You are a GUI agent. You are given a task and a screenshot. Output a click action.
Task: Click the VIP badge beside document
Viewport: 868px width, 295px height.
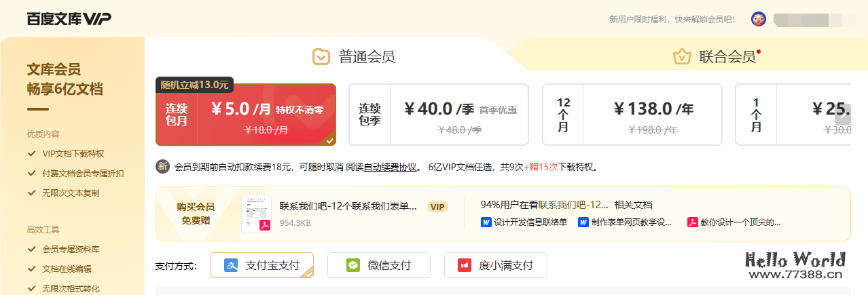point(437,206)
